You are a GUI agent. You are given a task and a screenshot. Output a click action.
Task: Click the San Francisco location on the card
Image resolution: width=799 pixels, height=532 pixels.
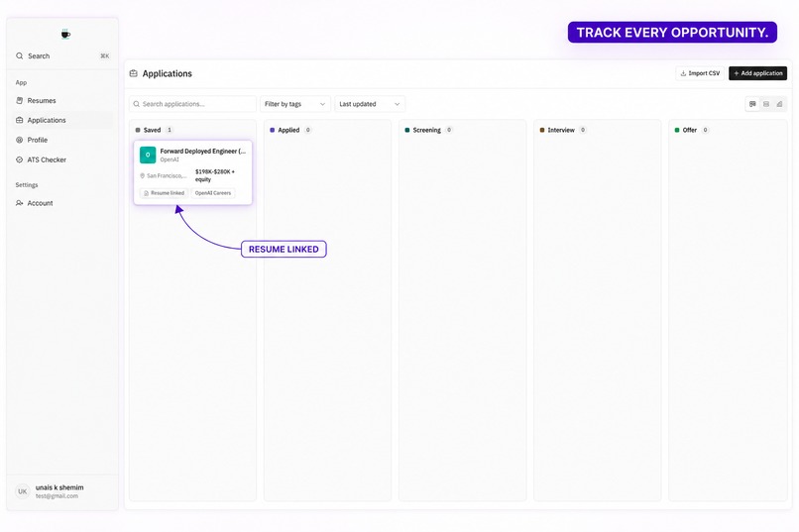point(163,175)
